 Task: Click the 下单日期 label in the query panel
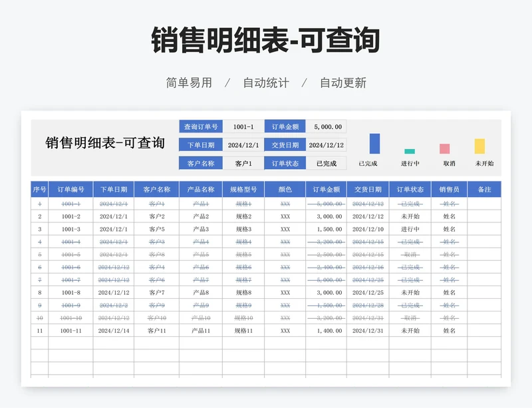[x=201, y=145]
